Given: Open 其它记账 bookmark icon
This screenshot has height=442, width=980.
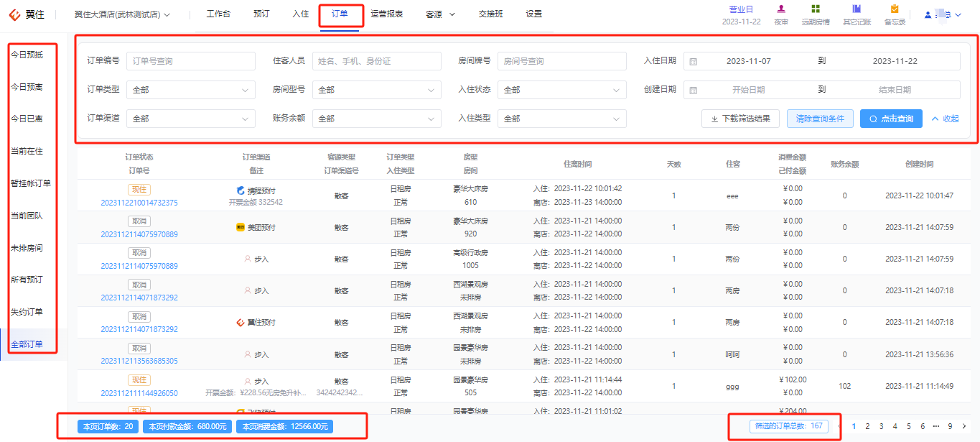Looking at the screenshot, I should [857, 9].
